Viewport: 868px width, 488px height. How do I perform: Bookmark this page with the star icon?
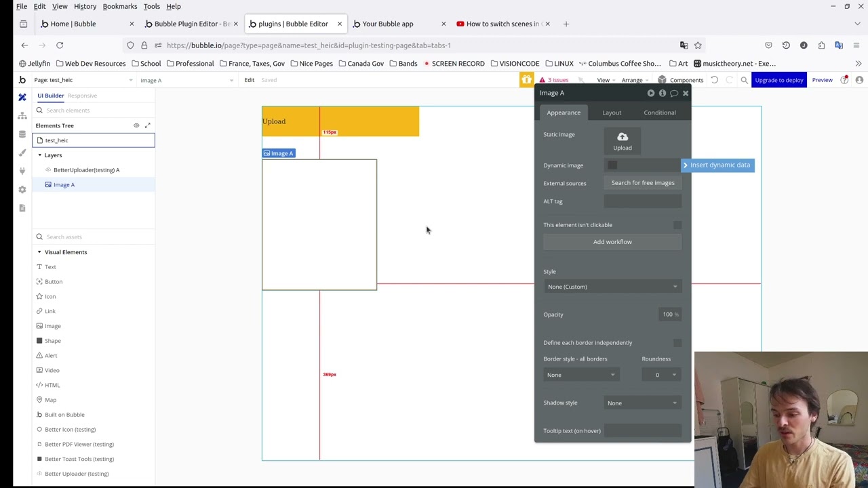698,45
